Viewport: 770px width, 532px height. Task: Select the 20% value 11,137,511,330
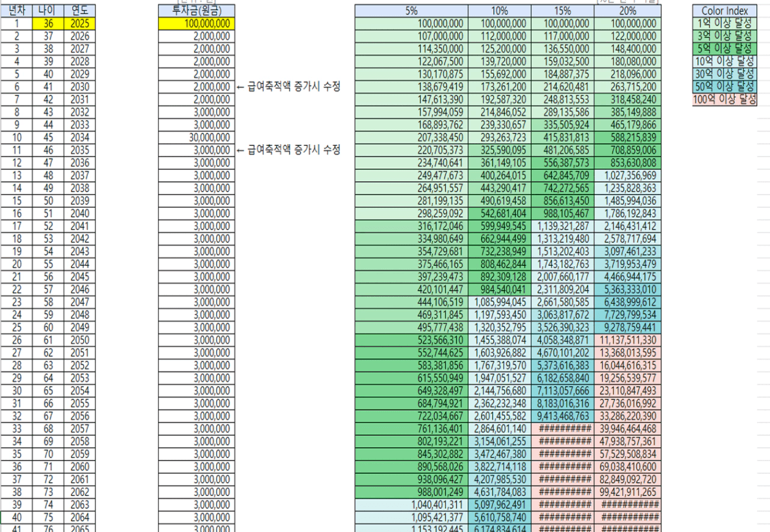coord(627,339)
